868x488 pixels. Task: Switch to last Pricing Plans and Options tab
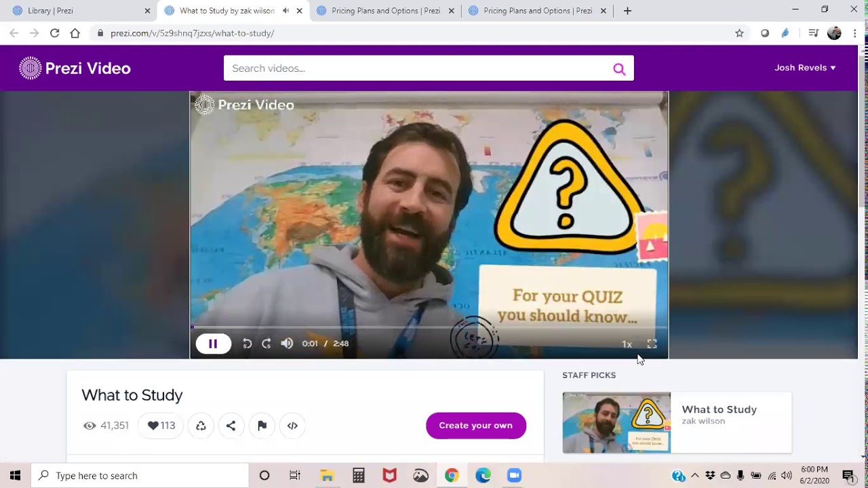tap(537, 11)
